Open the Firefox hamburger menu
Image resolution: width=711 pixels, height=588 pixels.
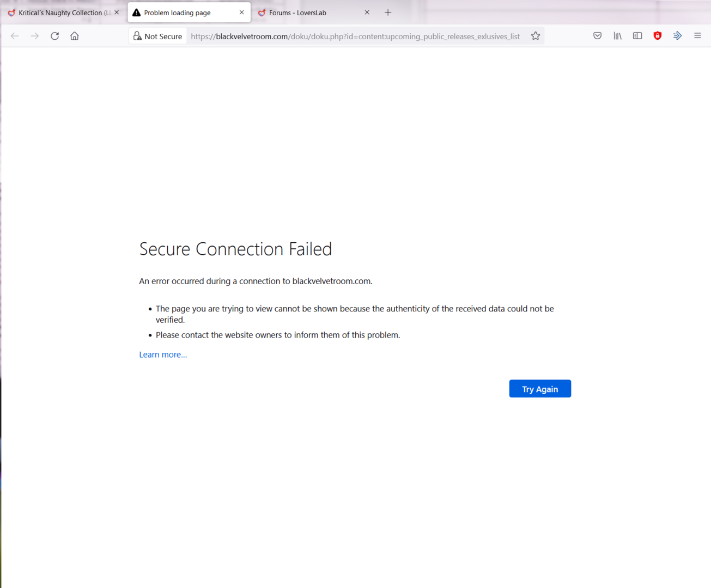pyautogui.click(x=697, y=36)
